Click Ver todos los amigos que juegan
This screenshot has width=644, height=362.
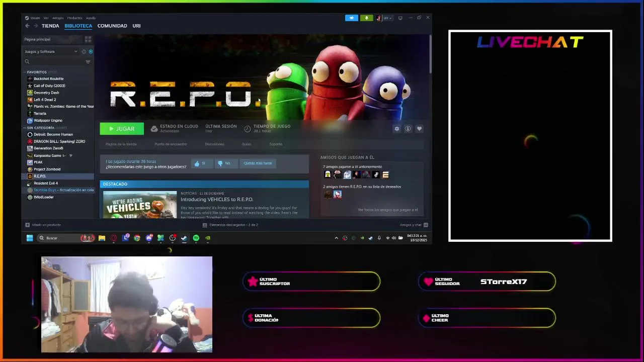tap(387, 210)
